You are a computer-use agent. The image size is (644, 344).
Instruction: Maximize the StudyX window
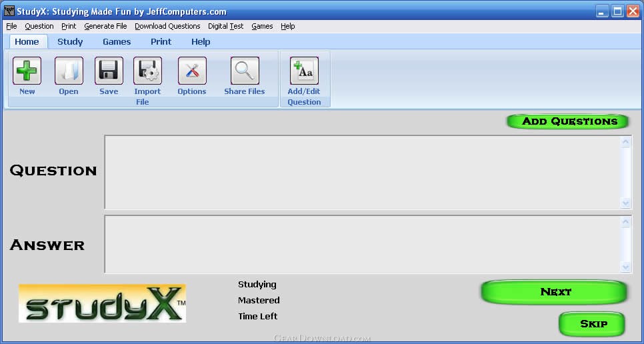point(617,11)
